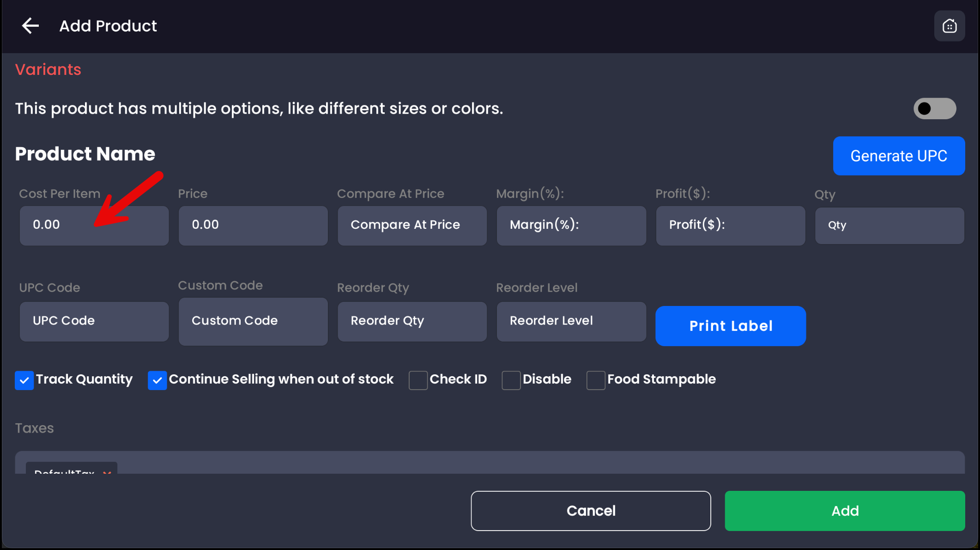The image size is (980, 550).
Task: Click the Print Label button
Action: point(730,326)
